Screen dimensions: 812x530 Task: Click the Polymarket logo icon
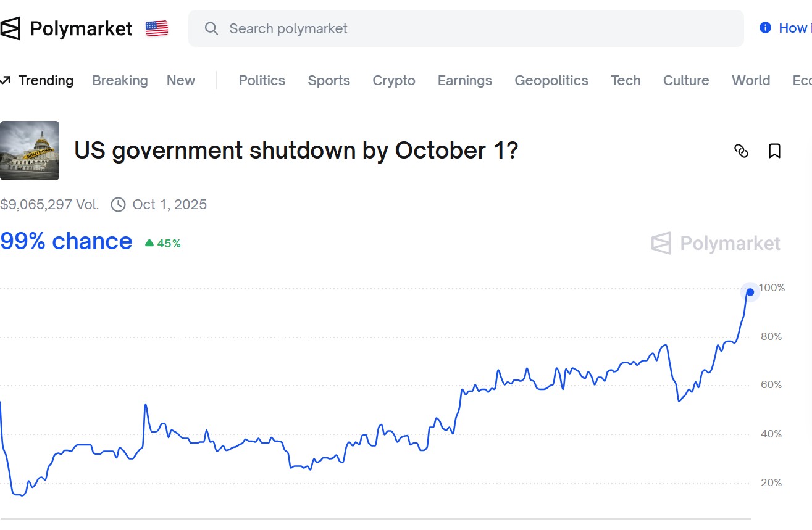(x=10, y=28)
